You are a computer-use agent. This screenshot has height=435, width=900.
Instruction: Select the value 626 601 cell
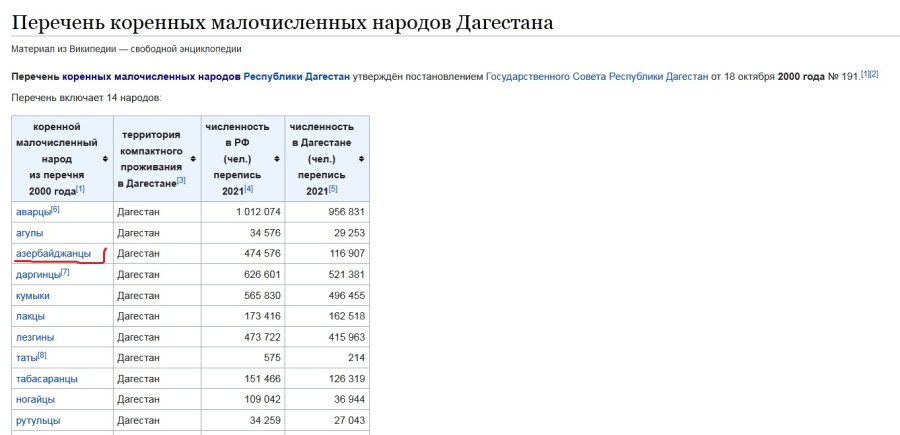(243, 275)
